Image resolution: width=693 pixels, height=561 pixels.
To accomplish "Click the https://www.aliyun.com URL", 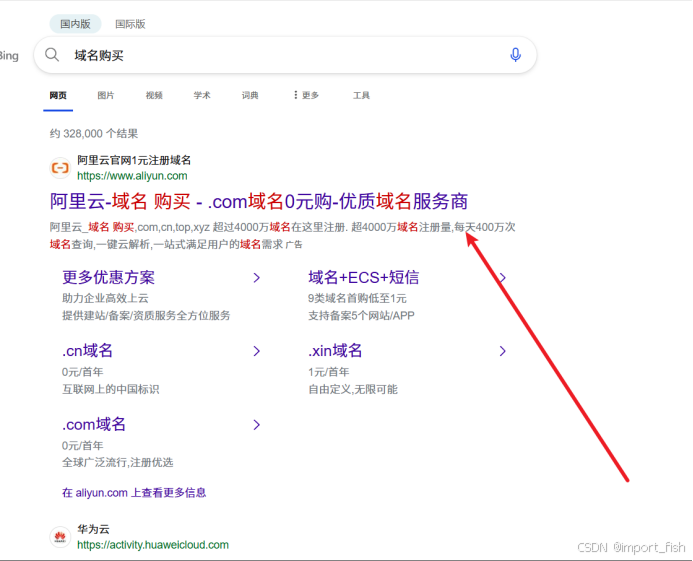I will point(132,176).
